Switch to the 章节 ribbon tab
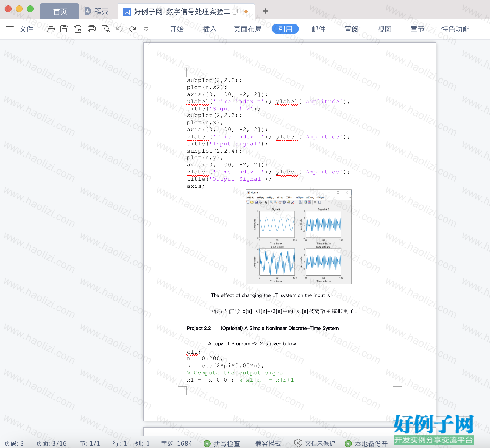Screen dimensions: 490x448 coord(417,29)
